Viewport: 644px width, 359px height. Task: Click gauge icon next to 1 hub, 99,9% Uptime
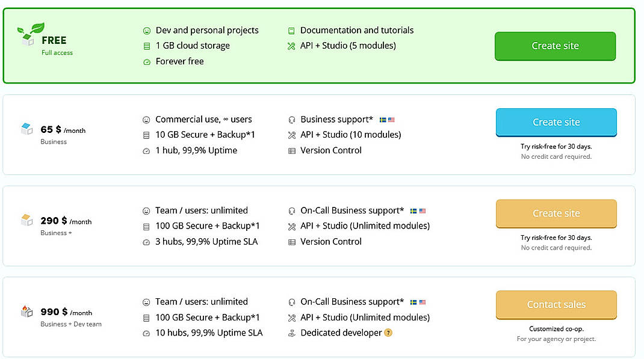(x=146, y=151)
